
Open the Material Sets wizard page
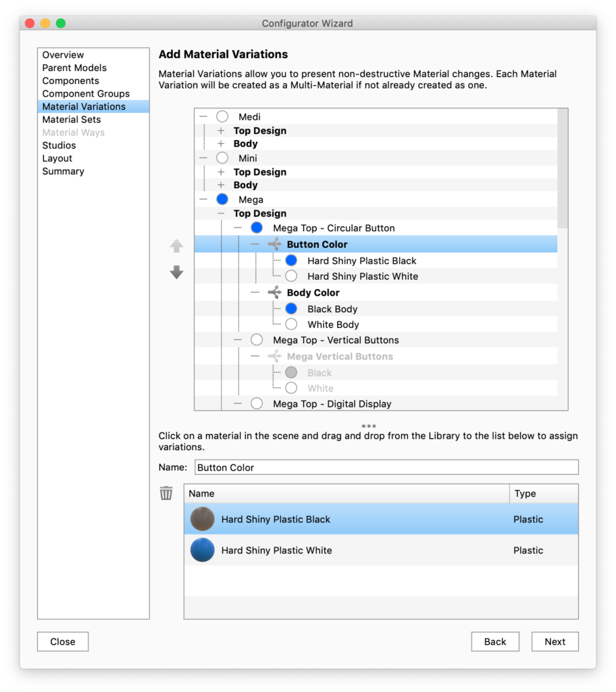coord(72,120)
